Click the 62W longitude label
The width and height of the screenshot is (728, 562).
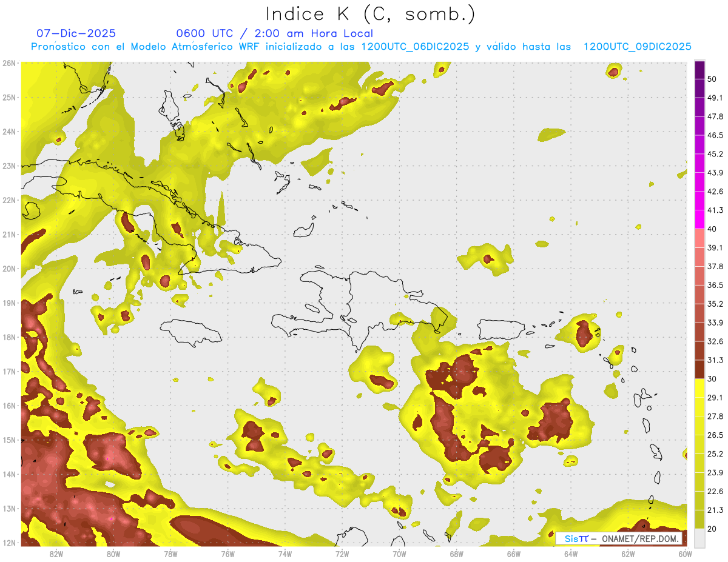pyautogui.click(x=628, y=554)
